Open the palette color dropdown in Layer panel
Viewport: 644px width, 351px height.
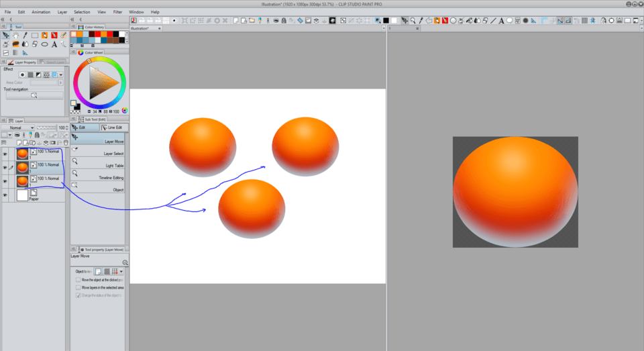(10, 135)
